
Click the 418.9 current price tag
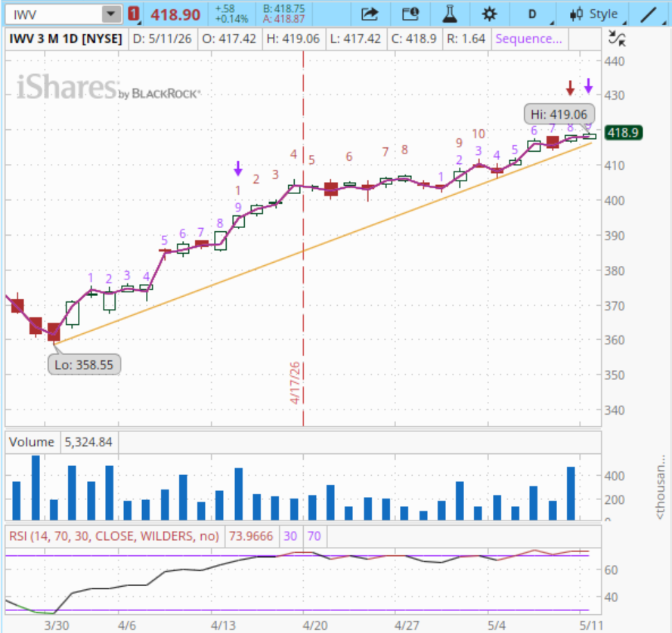pos(623,133)
